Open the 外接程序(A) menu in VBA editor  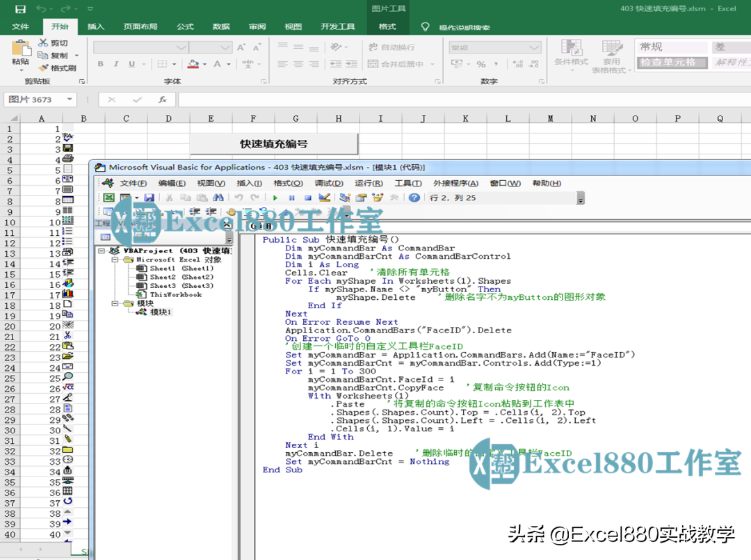click(455, 183)
